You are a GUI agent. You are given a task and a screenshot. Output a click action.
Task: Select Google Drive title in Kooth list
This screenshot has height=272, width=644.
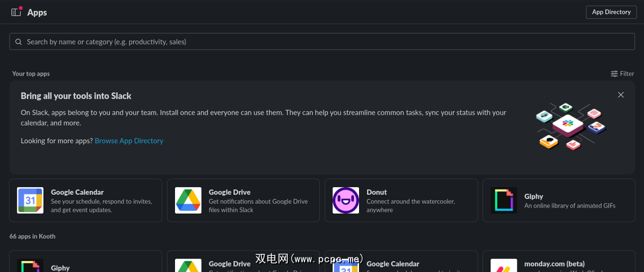click(x=230, y=264)
